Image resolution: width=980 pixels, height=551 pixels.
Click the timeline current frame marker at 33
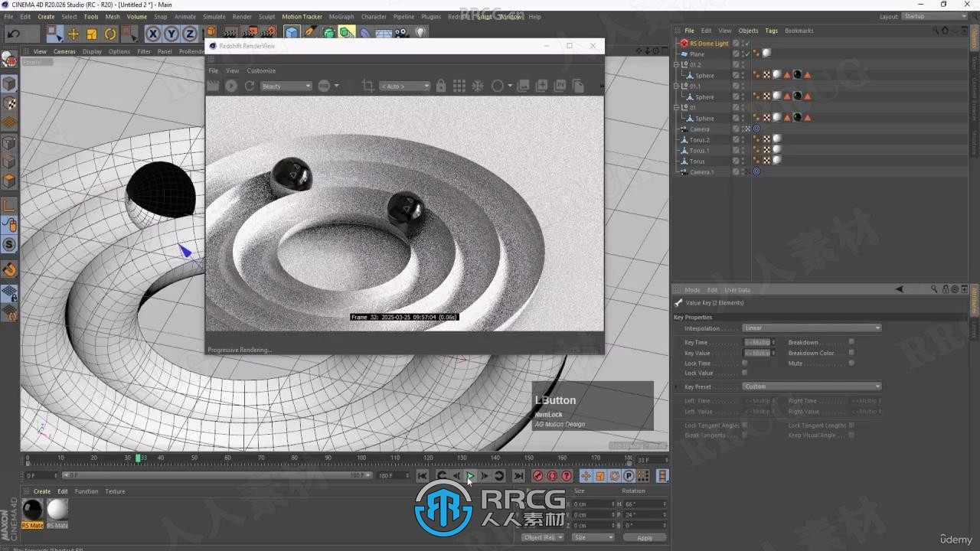[138, 458]
